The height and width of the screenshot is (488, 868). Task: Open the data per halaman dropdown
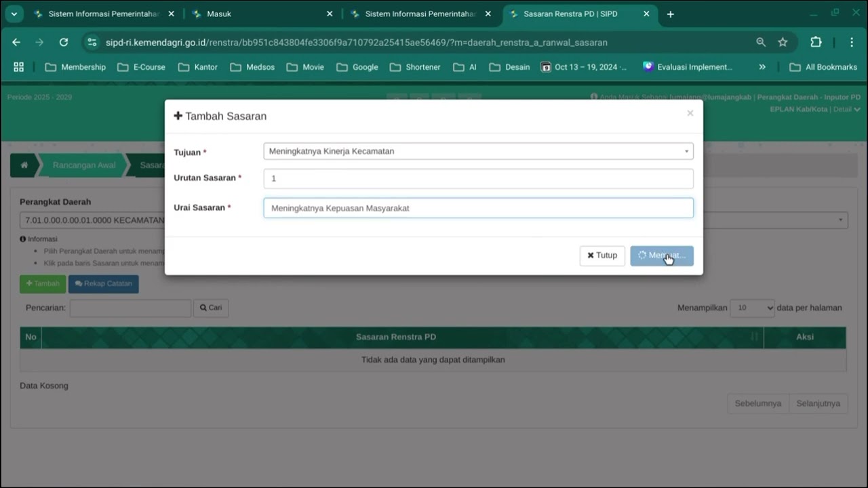[752, 308]
